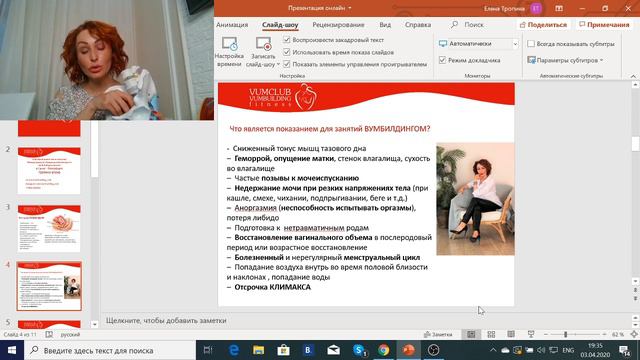This screenshot has width=640, height=360.
Task: Collapse the ribbon with the chevron
Action: tap(633, 76)
